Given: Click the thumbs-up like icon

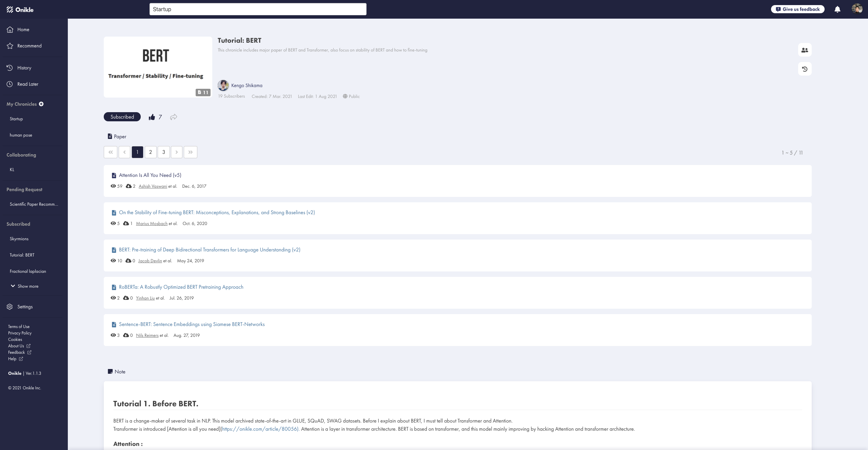Looking at the screenshot, I should click(152, 117).
